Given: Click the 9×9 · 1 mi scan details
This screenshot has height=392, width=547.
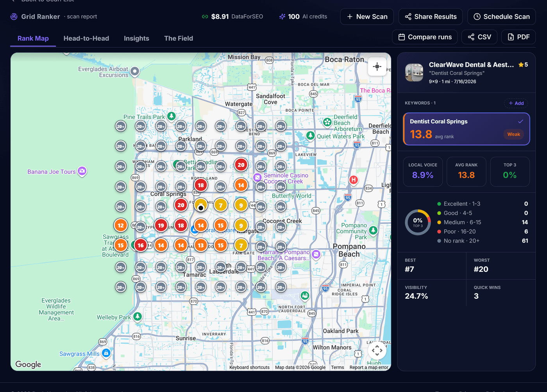Looking at the screenshot, I should [x=452, y=82].
